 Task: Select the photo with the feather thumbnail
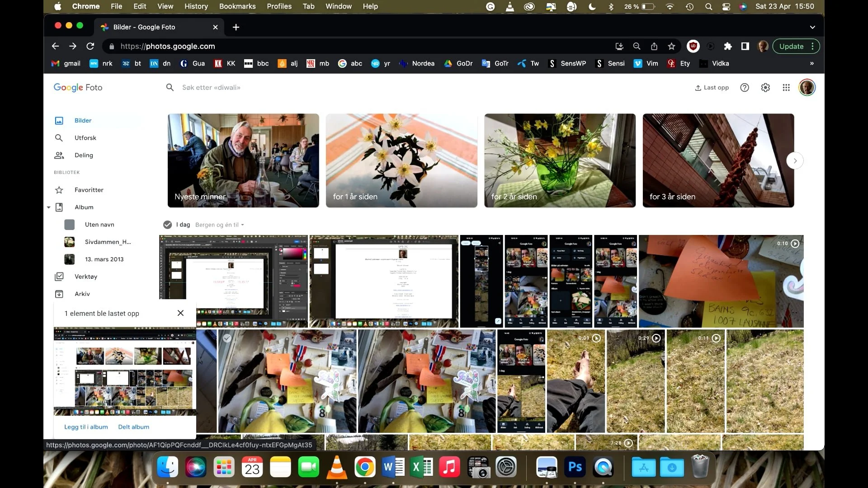point(227,338)
